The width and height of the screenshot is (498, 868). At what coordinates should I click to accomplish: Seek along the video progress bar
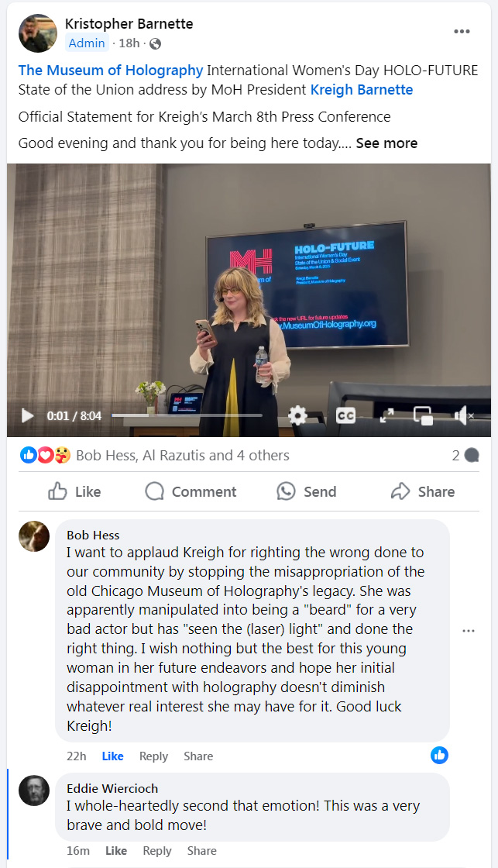pyautogui.click(x=187, y=415)
